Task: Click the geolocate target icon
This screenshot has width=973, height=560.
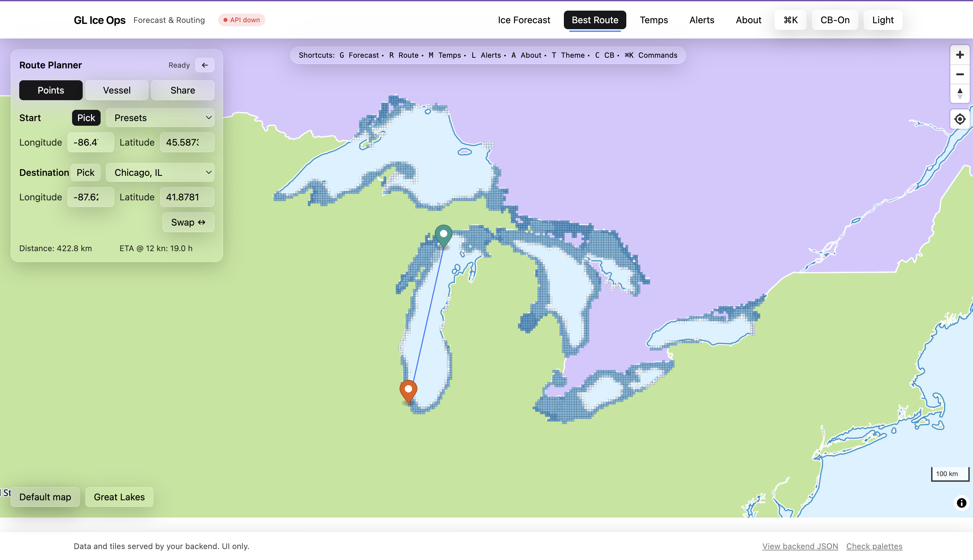Action: pos(959,119)
